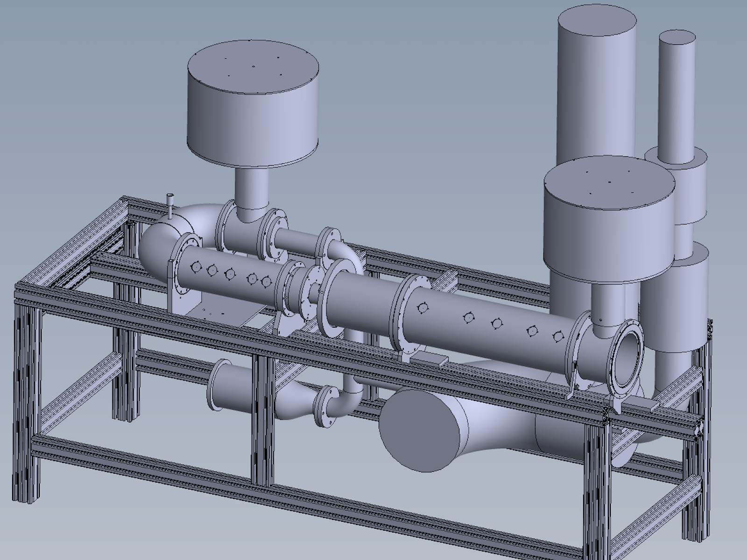
Task: Select the top face of the left tank
Action: pyautogui.click(x=253, y=68)
